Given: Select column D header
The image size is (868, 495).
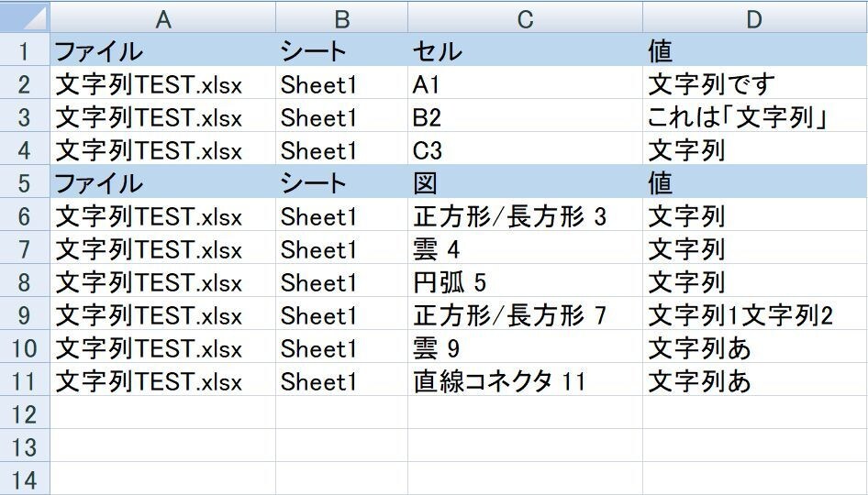Looking at the screenshot, I should coord(755,17).
